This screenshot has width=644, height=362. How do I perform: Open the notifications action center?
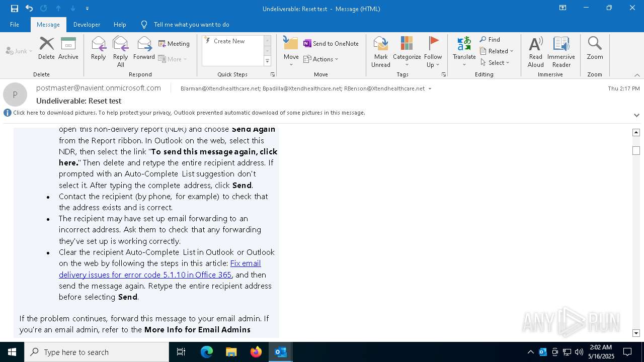tap(627, 352)
